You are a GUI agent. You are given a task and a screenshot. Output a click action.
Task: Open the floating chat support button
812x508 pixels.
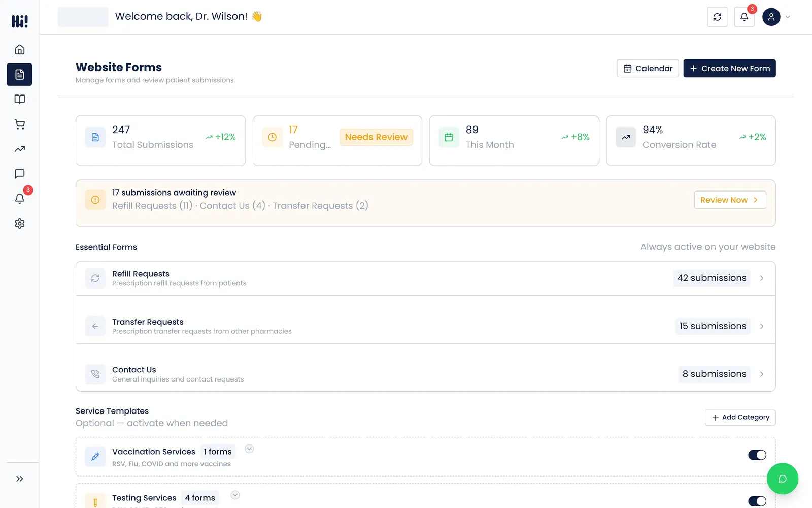tap(782, 479)
